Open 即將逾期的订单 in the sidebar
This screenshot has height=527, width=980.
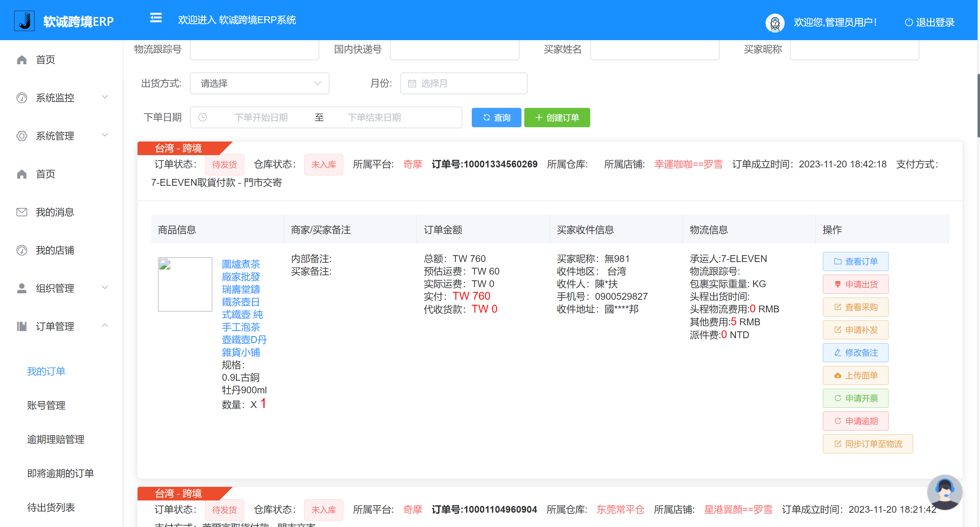pos(61,473)
